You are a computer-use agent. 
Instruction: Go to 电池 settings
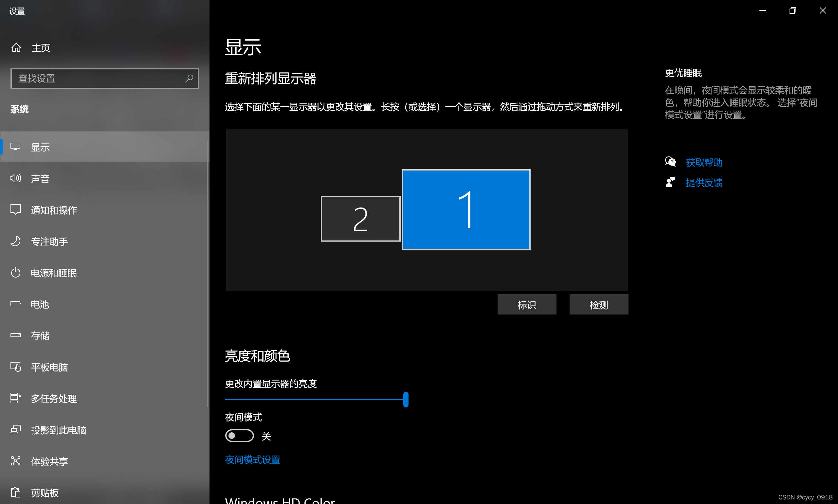coord(105,304)
